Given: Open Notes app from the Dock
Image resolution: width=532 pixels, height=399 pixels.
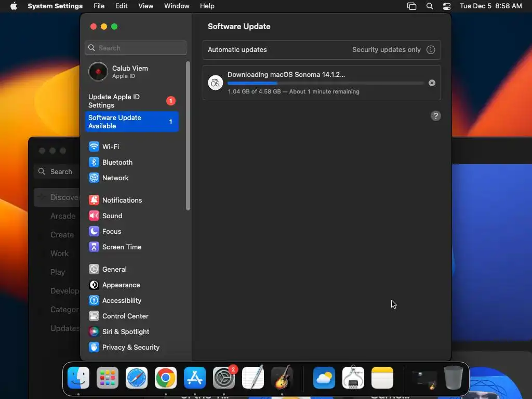Looking at the screenshot, I should click(x=382, y=378).
